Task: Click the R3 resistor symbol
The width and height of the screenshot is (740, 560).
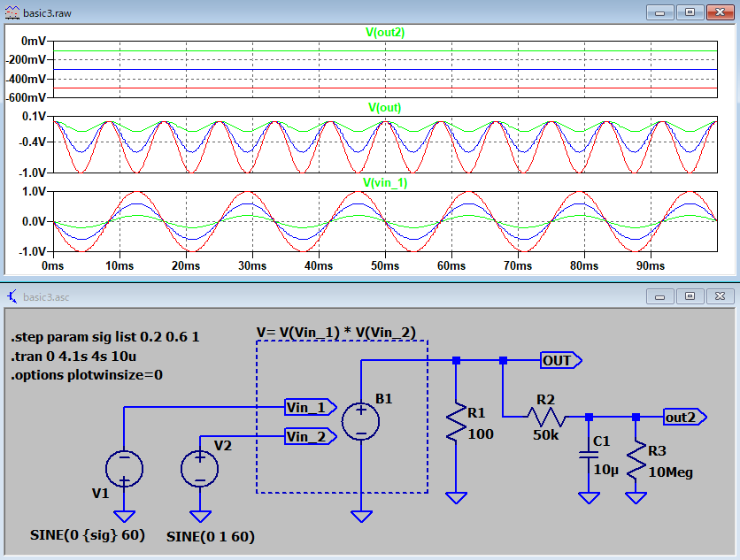Action: (636, 459)
